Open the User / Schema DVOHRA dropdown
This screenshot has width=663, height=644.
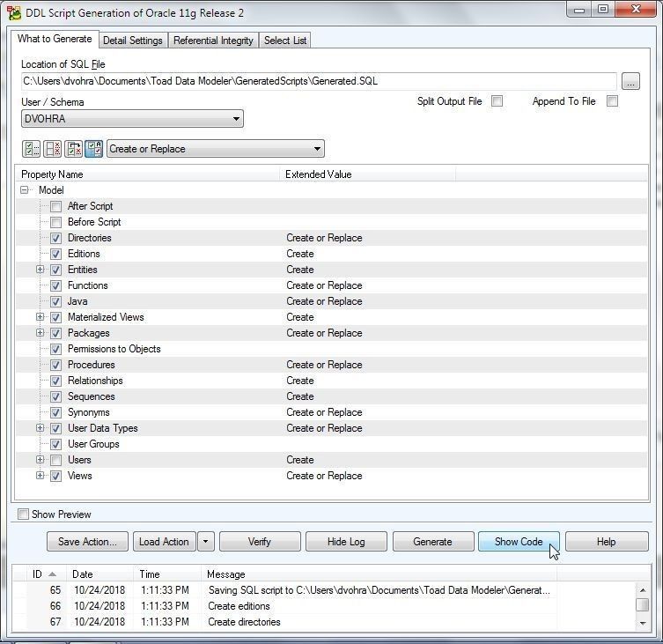[132, 119]
